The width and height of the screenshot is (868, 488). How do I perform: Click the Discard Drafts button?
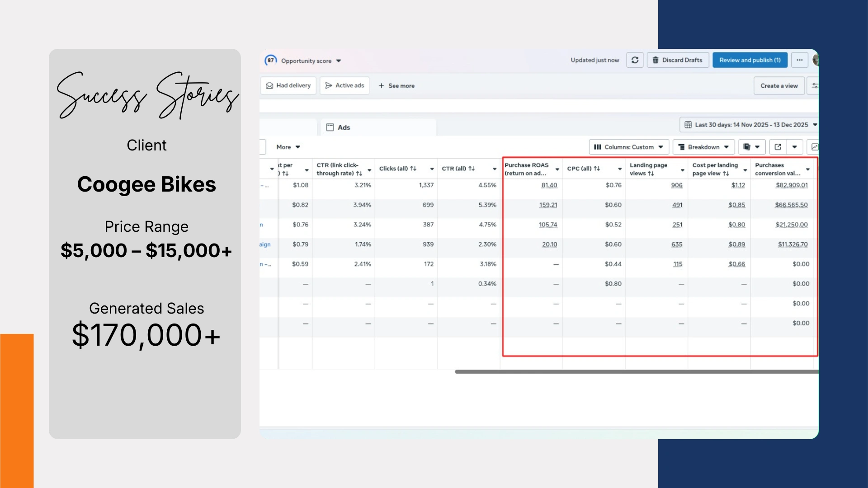tap(677, 60)
